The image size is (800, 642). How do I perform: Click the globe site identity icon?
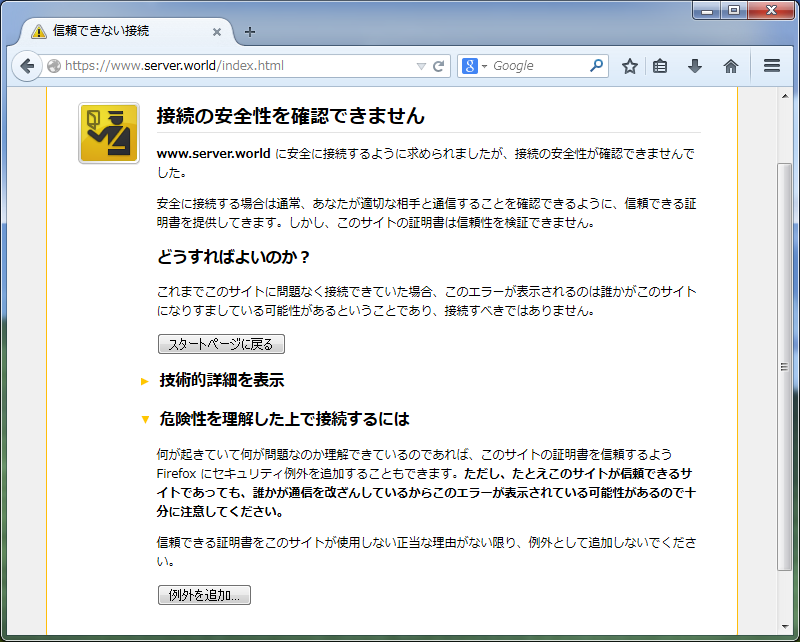54,66
